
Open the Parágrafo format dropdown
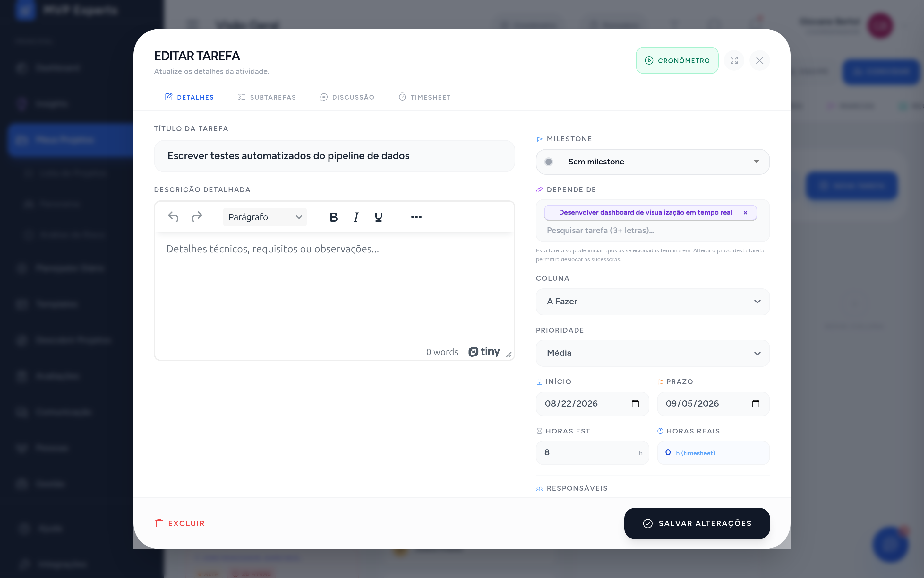coord(265,217)
